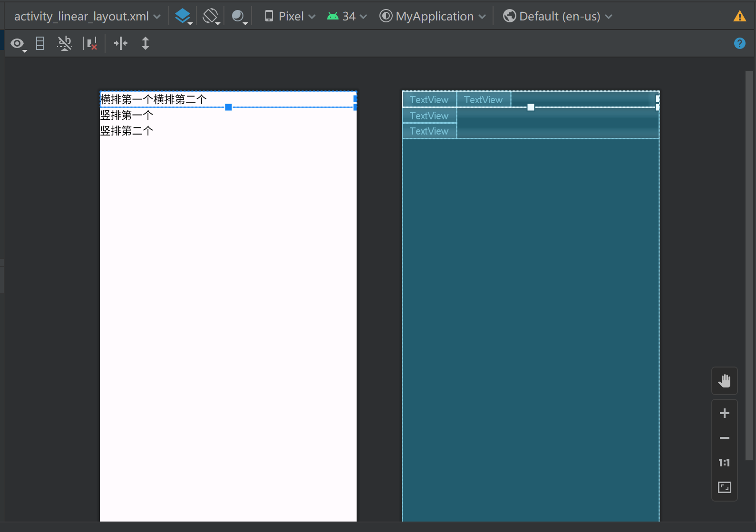Click the text 竖排第一个 in design preview
Image resolution: width=756 pixels, height=532 pixels.
point(126,115)
